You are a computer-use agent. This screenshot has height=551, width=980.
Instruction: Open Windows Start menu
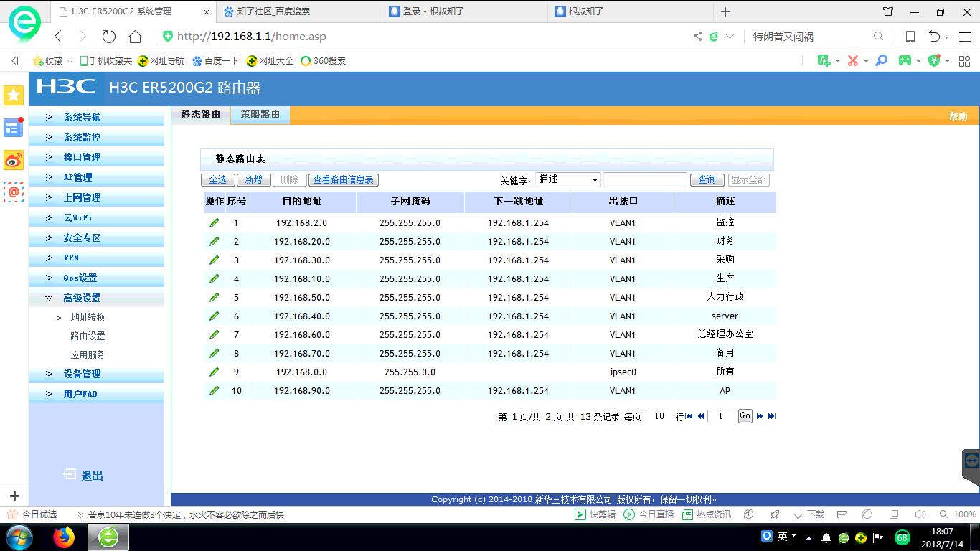pyautogui.click(x=19, y=537)
